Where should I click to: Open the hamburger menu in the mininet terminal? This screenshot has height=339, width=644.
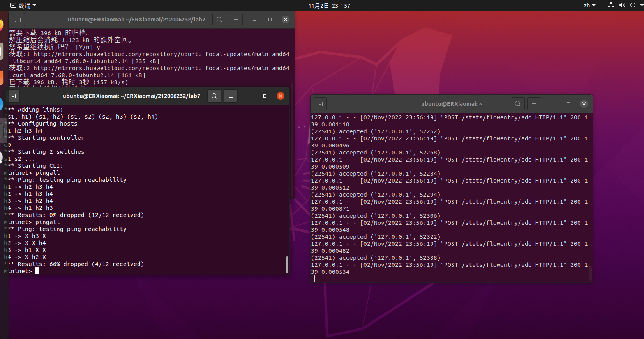click(231, 96)
